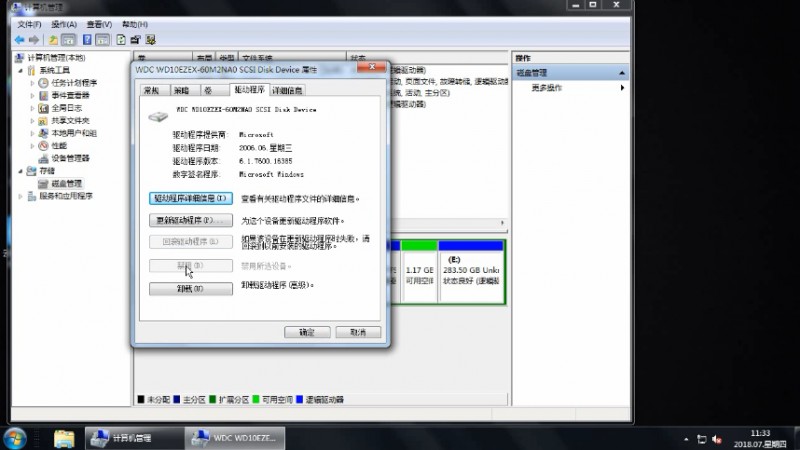Screen dimensions: 800x450
Task: Click 更多操作 in the actions pane
Action: (x=546, y=88)
